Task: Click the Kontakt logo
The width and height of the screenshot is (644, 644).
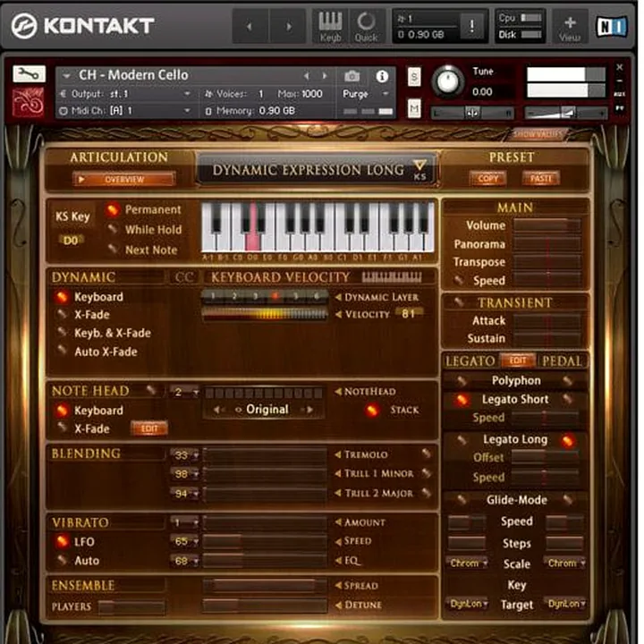Action: click(x=83, y=25)
